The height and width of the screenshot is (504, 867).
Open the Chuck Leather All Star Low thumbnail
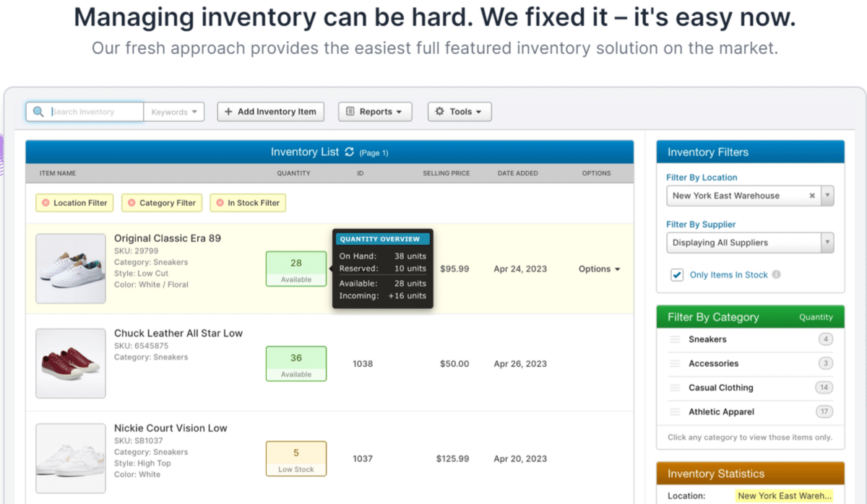click(71, 363)
